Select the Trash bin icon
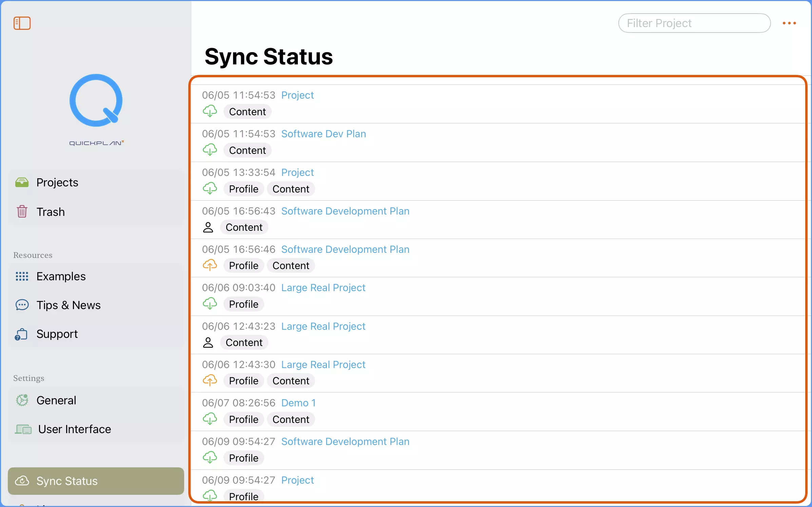This screenshot has width=812, height=507. tap(21, 211)
